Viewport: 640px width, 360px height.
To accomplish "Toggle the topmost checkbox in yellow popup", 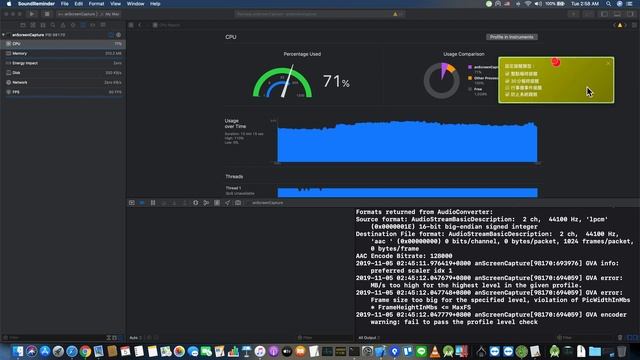I will [x=507, y=74].
